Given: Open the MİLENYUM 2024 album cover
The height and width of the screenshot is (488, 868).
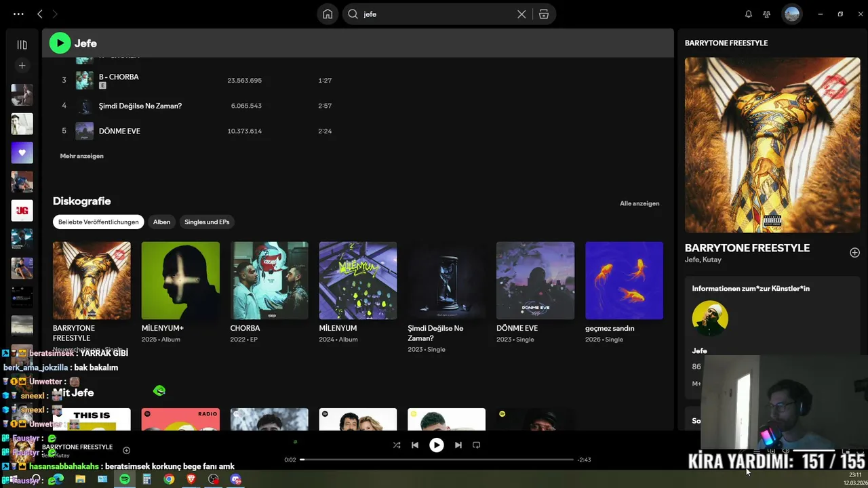Looking at the screenshot, I should tap(358, 281).
